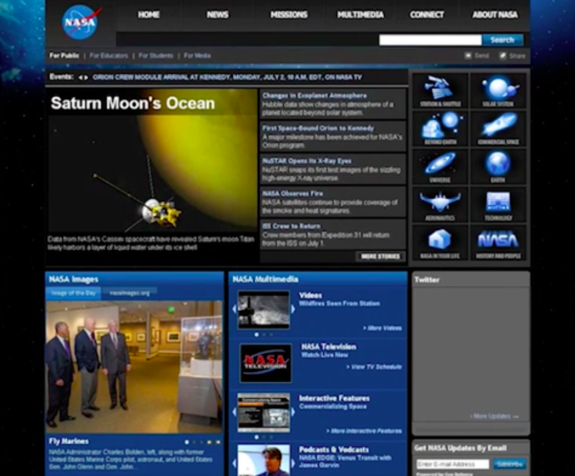Click the NASA In Your Life house icon

point(440,243)
